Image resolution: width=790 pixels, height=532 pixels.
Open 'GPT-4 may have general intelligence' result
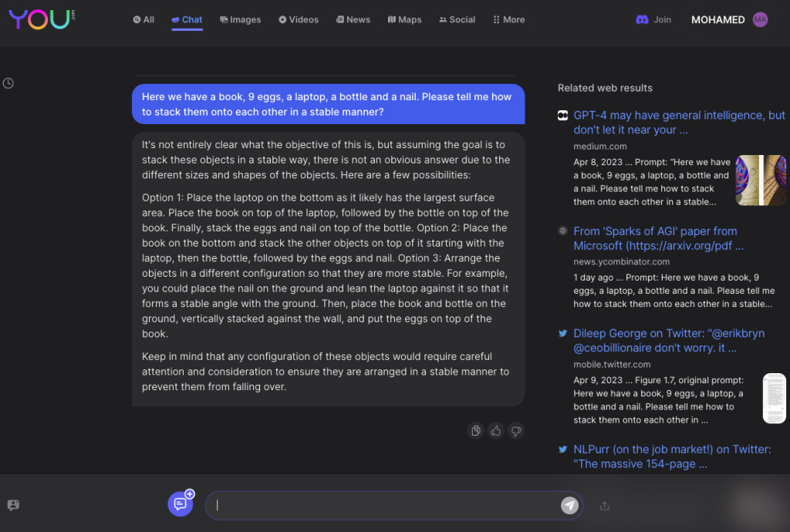(x=679, y=123)
